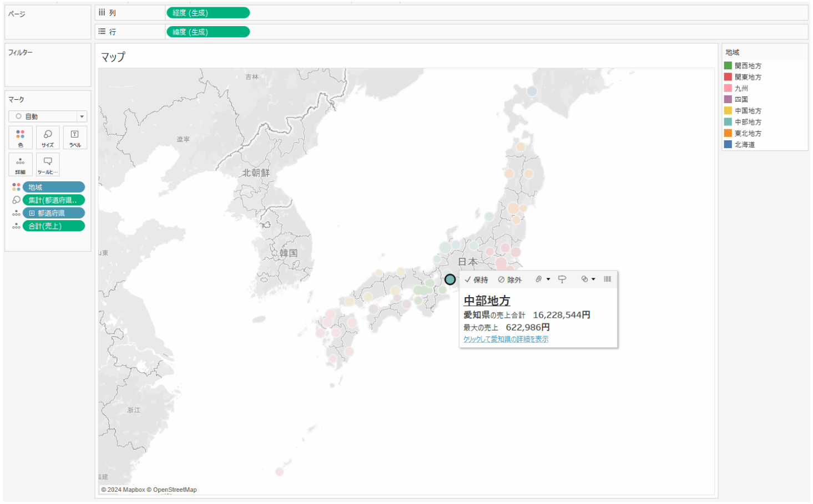The width and height of the screenshot is (813, 504).
Task: Click the 16,228,544円 value in tooltip
Action: point(562,315)
